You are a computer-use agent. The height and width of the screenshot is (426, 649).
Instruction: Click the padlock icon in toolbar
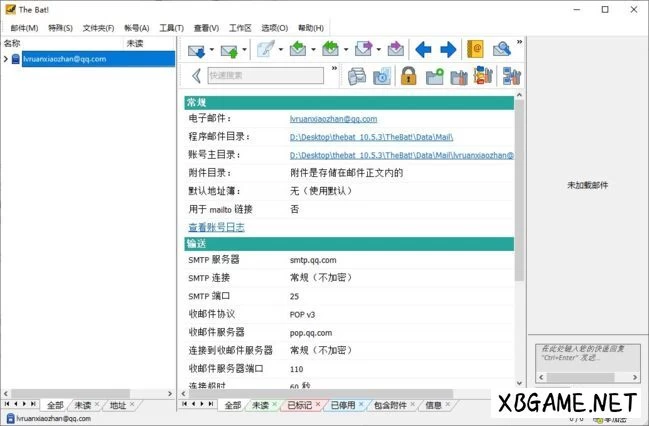408,76
